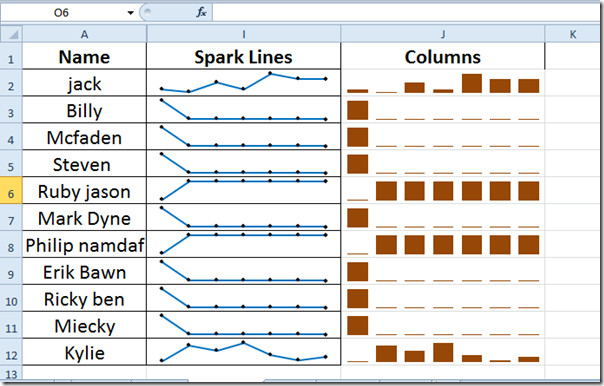The height and width of the screenshot is (386, 604).
Task: Select the cell containing "Ricky ben"
Action: pyautogui.click(x=84, y=299)
